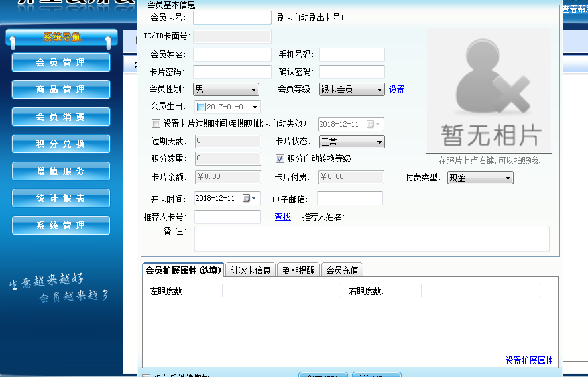The image size is (588, 377).
Task: Open the 会员性别 dropdown
Action: [226, 89]
